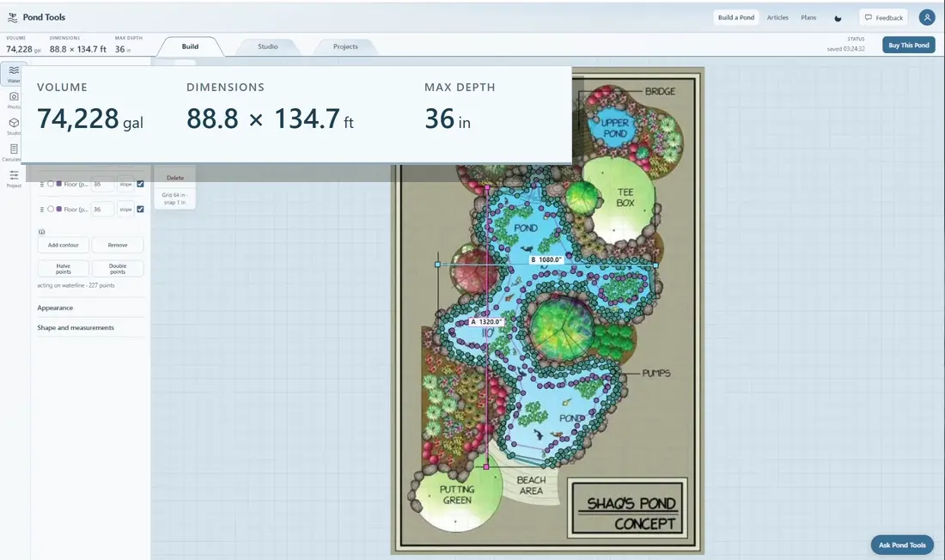Open color swatch of lower Floor row
This screenshot has width=945, height=560.
(x=59, y=210)
